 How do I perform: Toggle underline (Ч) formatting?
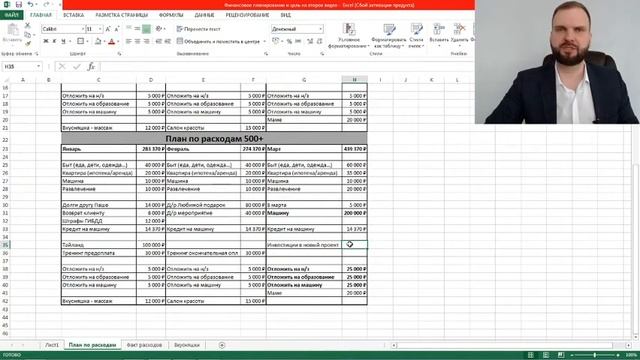click(63, 41)
